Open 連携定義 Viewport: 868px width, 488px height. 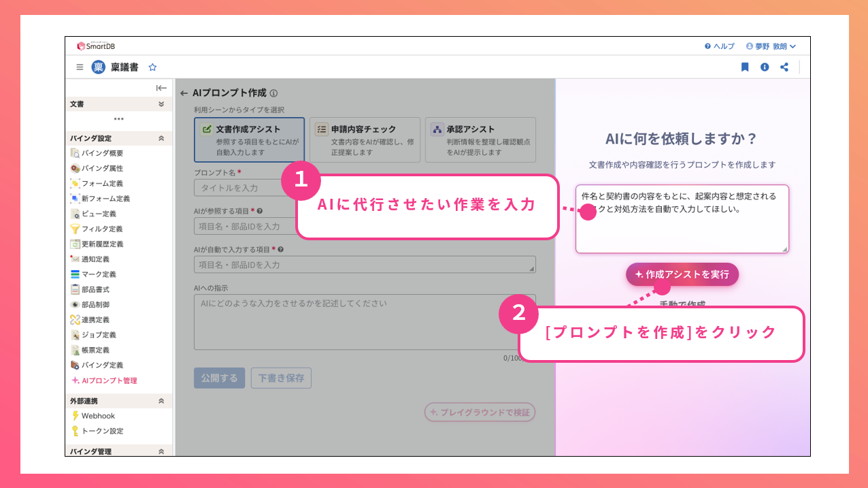pos(90,320)
